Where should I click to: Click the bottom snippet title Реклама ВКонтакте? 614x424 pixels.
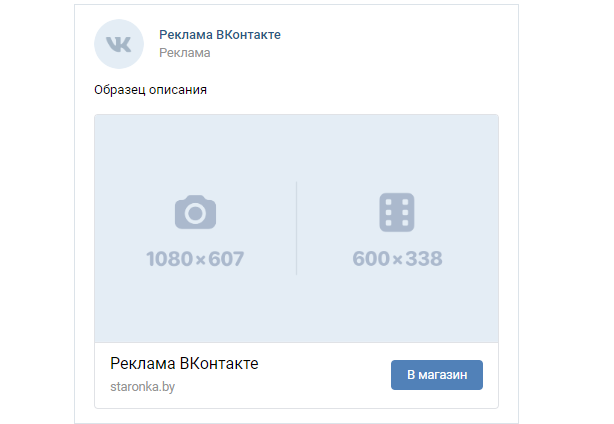click(184, 364)
